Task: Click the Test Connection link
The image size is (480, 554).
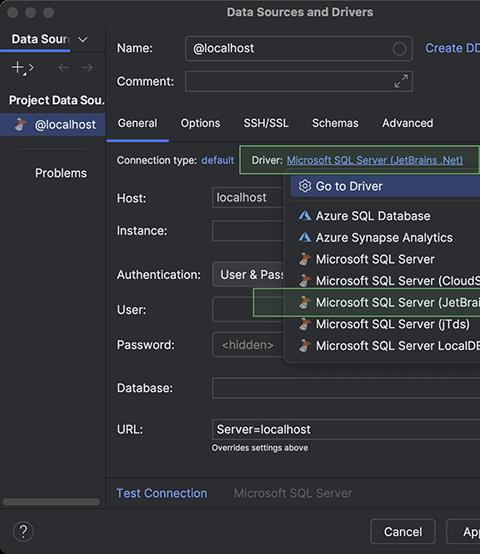Action: pos(162,493)
